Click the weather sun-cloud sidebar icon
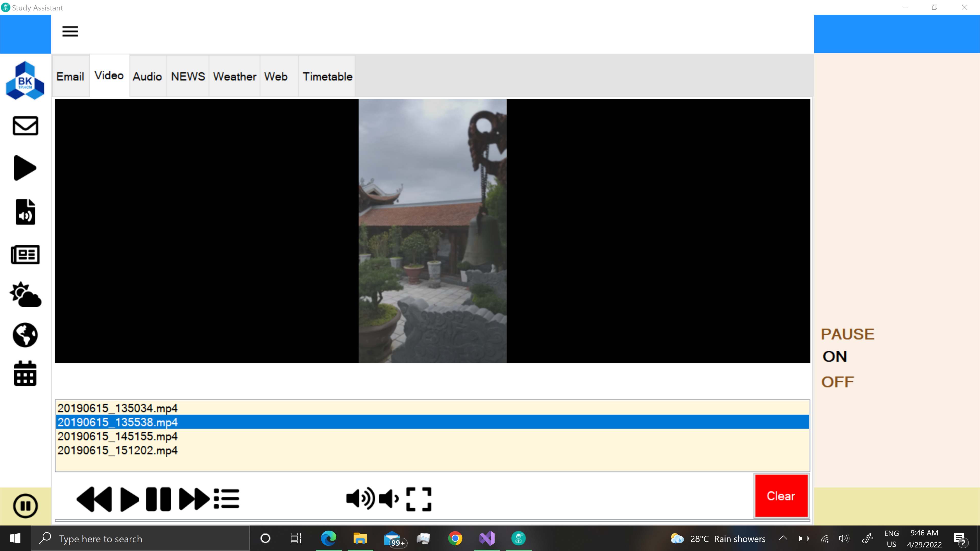The height and width of the screenshot is (551, 980). click(25, 295)
